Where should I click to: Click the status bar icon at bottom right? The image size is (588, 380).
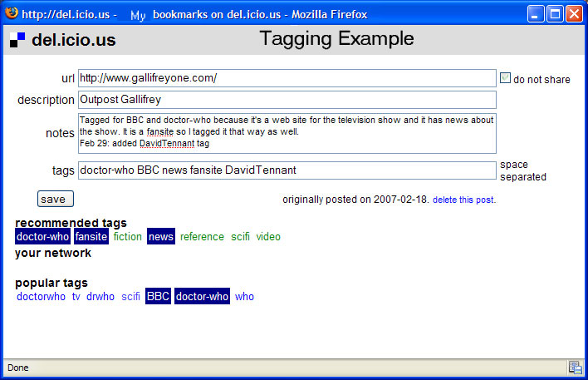pyautogui.click(x=576, y=368)
